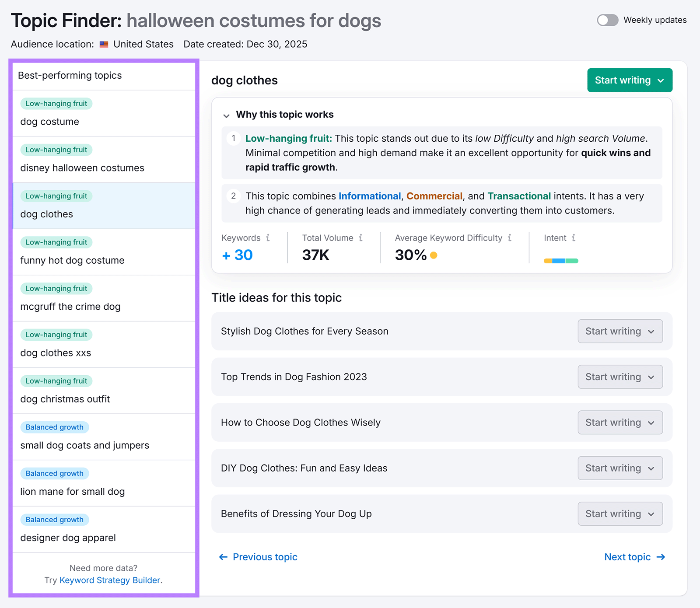Click the United States flag icon
Screen dimensions: 700x608
[103, 44]
